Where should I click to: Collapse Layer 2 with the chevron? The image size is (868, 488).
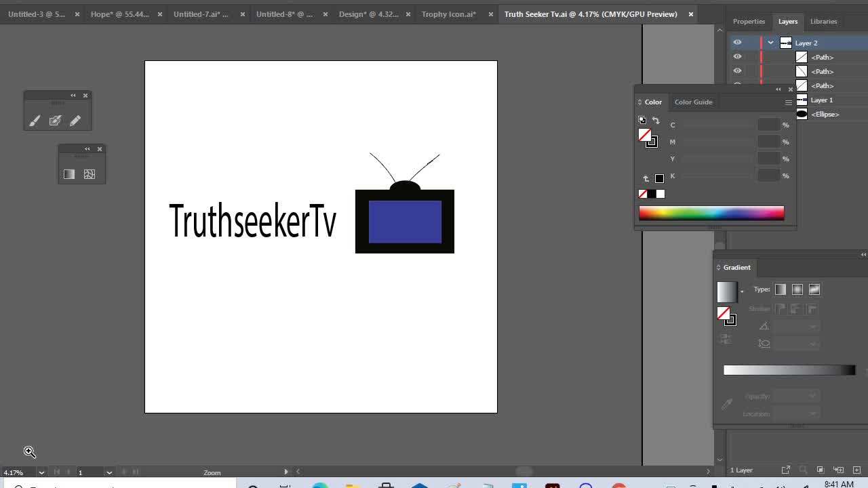click(x=770, y=43)
